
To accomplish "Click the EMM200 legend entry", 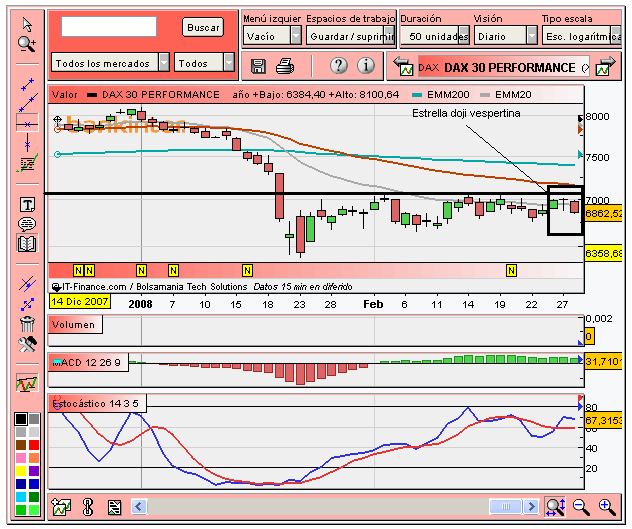I will pyautogui.click(x=441, y=95).
